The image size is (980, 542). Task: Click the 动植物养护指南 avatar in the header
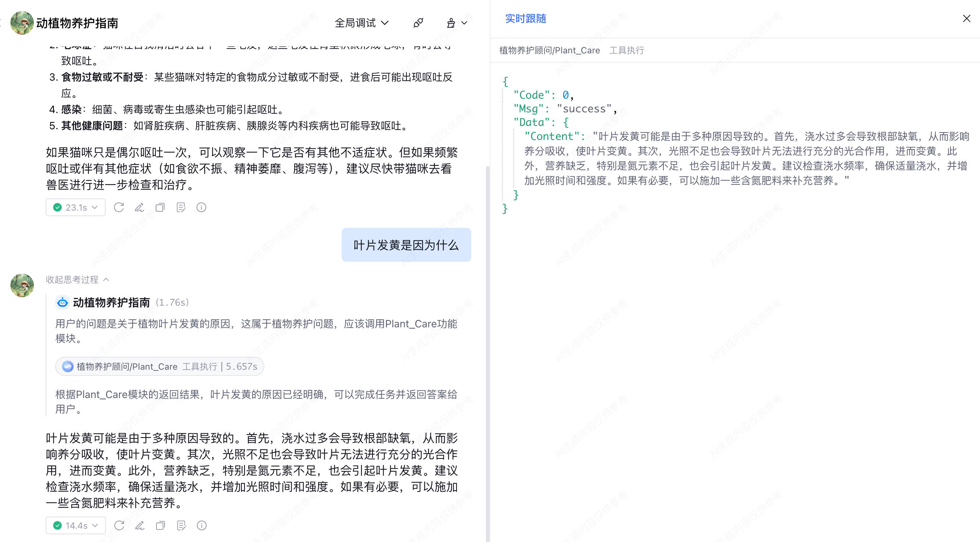(x=22, y=23)
